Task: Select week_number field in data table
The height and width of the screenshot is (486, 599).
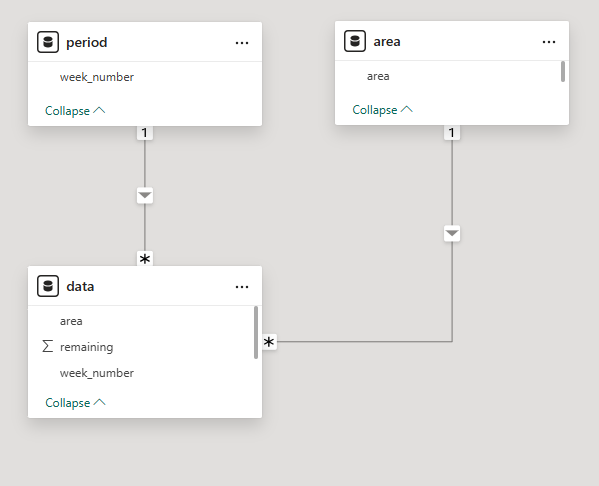Action: point(97,373)
